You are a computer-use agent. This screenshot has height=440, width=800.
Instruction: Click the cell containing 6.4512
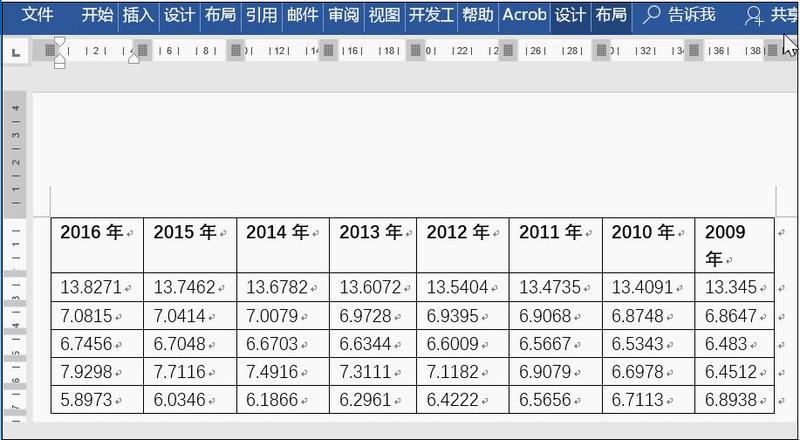735,372
